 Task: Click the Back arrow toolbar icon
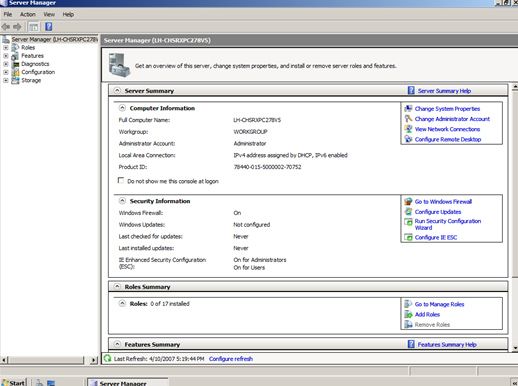[x=6, y=27]
